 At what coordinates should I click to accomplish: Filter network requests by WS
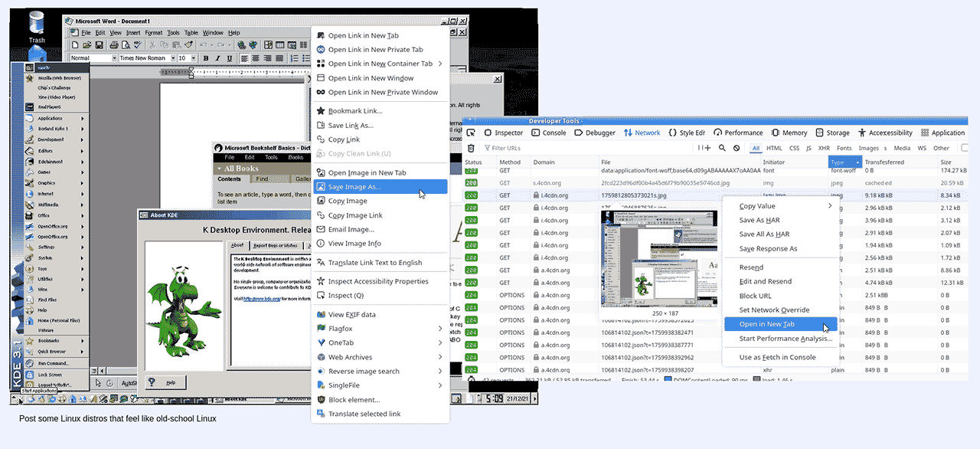point(922,148)
